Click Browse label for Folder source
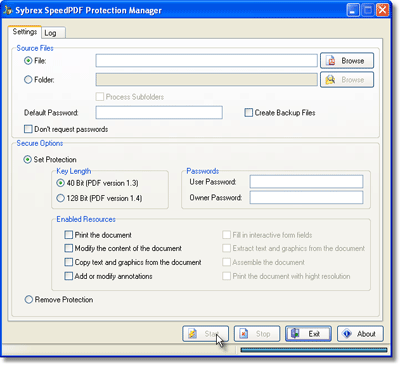 [353, 80]
